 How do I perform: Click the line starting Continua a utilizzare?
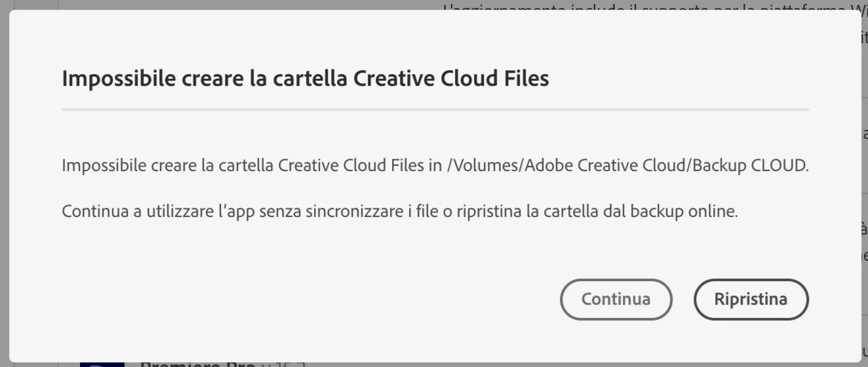(x=399, y=212)
